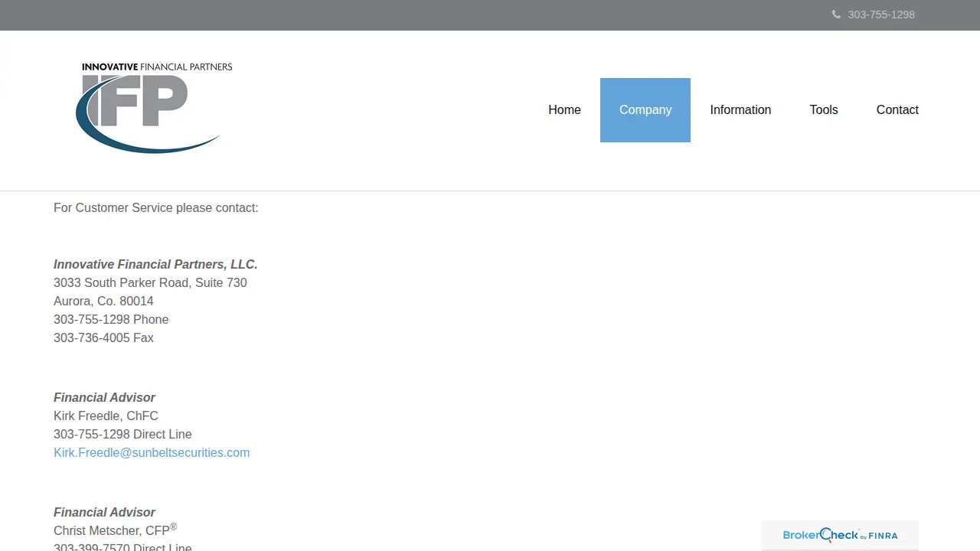Go to the Home menu item
Screen dimensions: 980x551
564,110
